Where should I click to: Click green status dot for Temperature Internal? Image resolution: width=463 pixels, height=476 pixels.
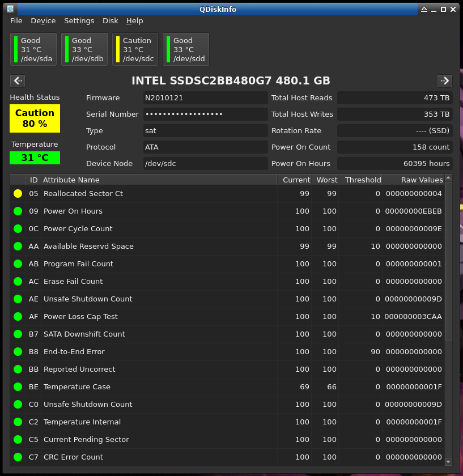[18, 422]
